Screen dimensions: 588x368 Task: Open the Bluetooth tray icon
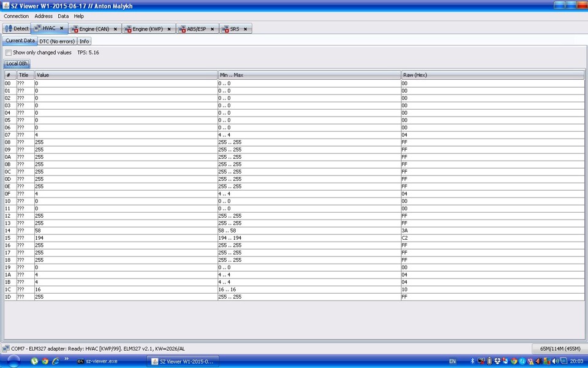pos(472,361)
